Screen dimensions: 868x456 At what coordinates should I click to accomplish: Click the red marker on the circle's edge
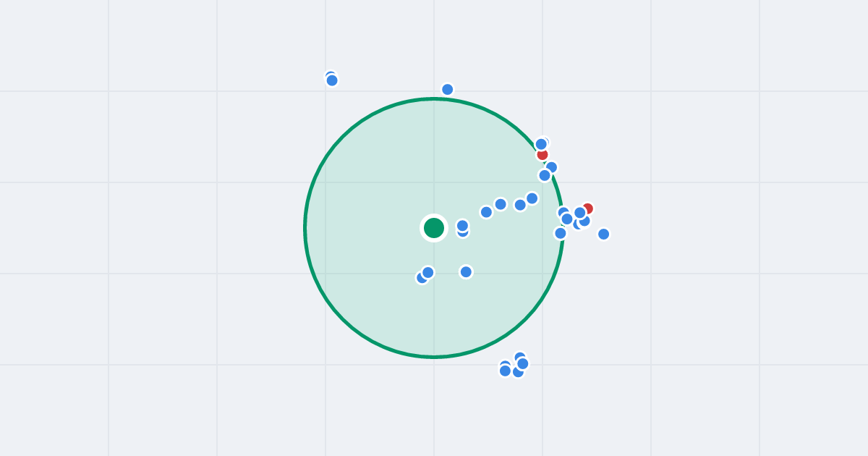(x=542, y=154)
